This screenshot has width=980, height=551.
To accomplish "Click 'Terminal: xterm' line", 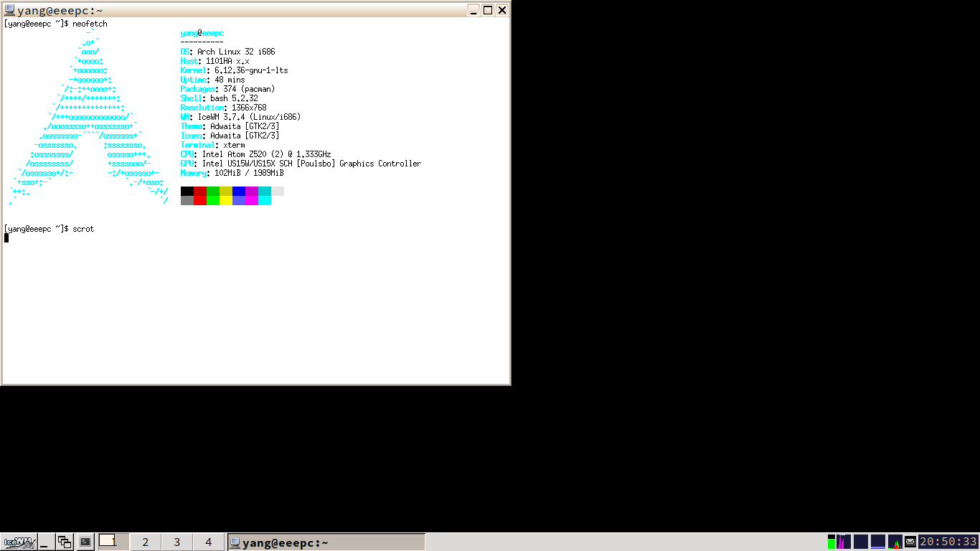I will [213, 145].
